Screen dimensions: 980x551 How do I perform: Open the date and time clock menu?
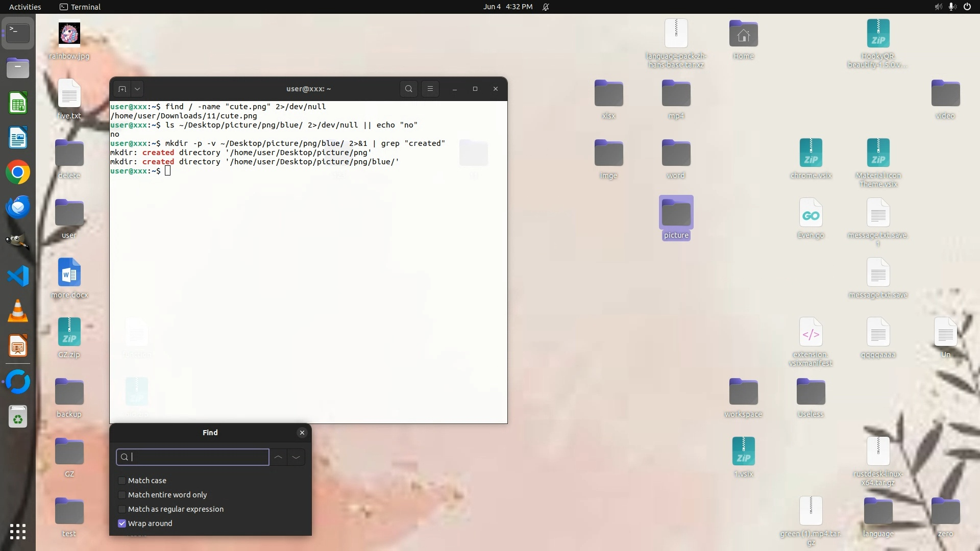click(507, 7)
